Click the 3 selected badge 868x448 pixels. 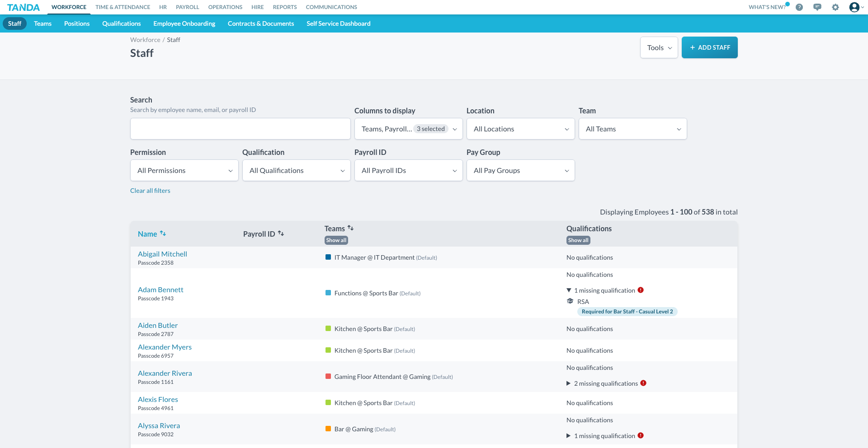point(430,129)
